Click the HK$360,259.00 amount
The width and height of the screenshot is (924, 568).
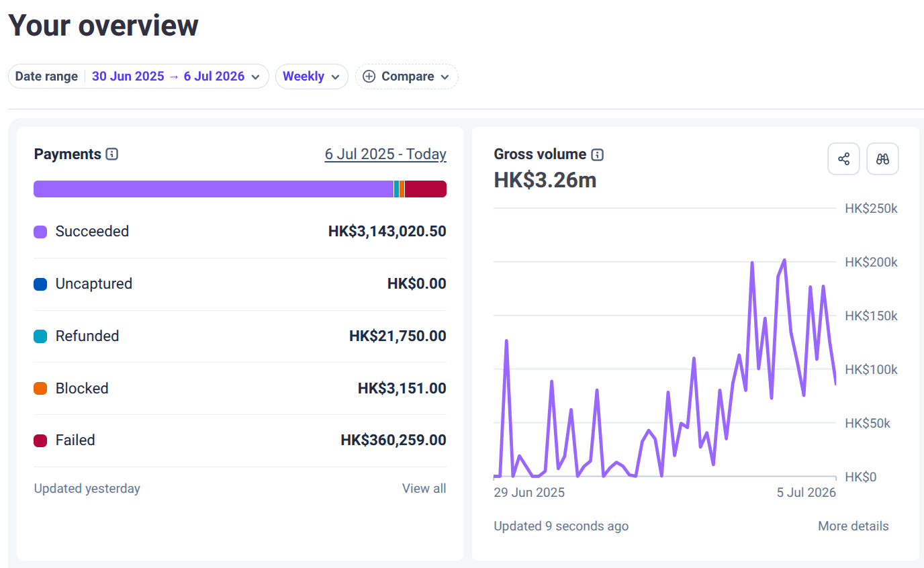pos(394,440)
